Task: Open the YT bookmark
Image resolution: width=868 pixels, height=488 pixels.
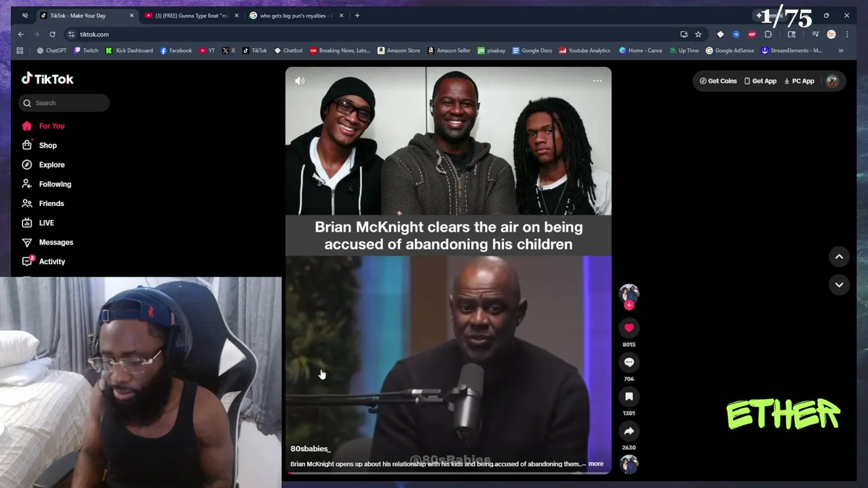Action: (x=207, y=51)
